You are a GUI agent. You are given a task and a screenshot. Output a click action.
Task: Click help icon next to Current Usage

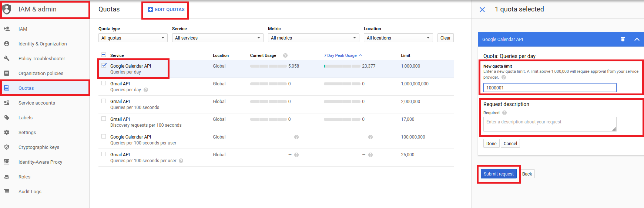tap(285, 55)
